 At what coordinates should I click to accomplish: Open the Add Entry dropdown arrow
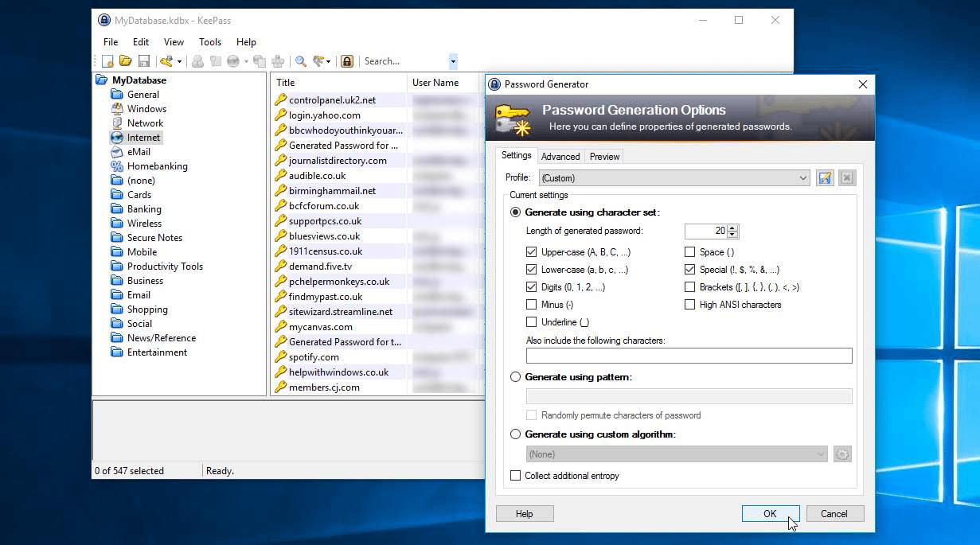coord(179,61)
